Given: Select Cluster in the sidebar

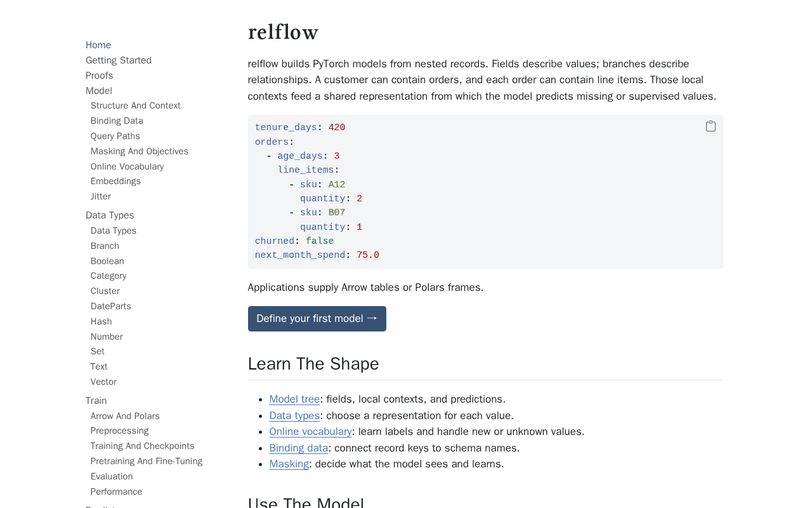Looking at the screenshot, I should click(105, 291).
